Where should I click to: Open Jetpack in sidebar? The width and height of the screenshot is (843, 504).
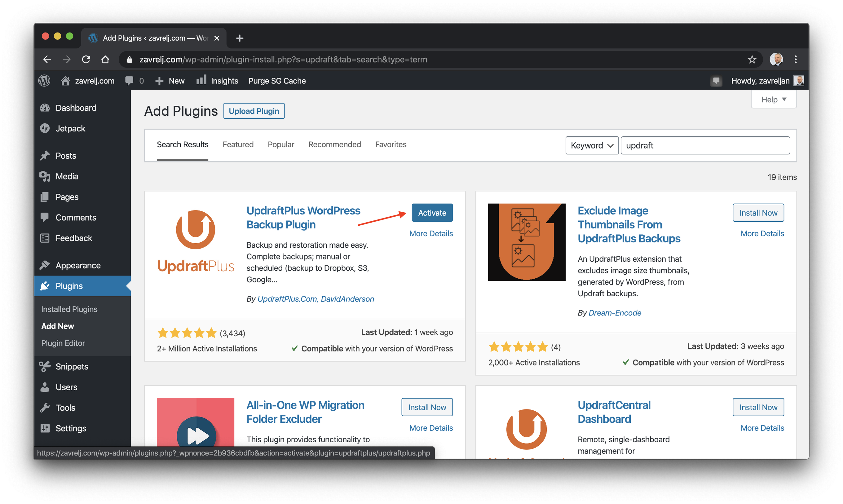point(82,128)
